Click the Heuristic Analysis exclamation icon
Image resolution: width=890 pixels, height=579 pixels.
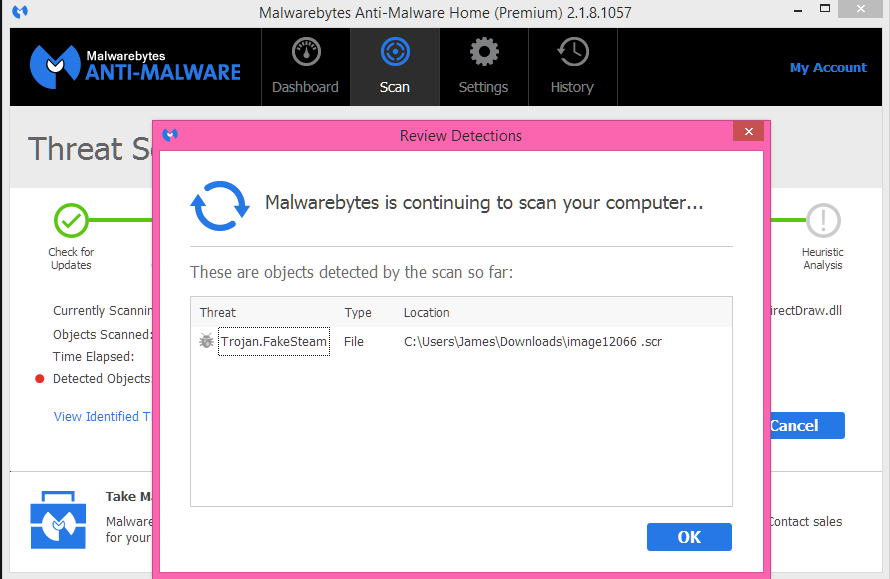click(822, 220)
